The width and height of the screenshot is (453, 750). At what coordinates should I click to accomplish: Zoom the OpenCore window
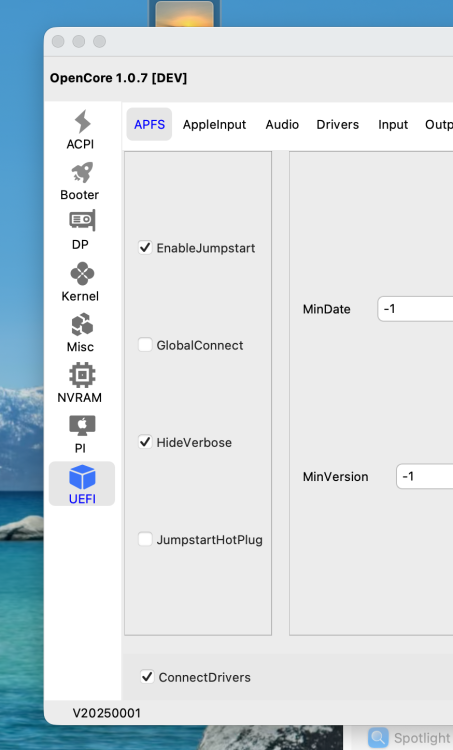click(x=99, y=42)
